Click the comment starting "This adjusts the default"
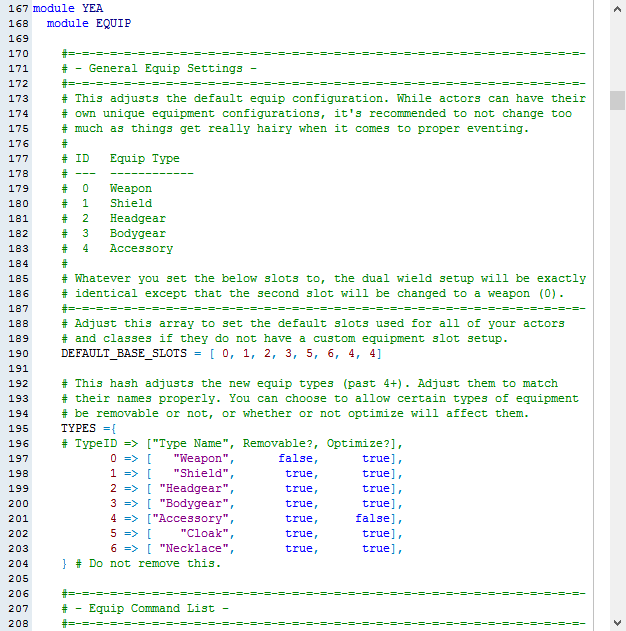This screenshot has width=626, height=631. click(x=323, y=99)
